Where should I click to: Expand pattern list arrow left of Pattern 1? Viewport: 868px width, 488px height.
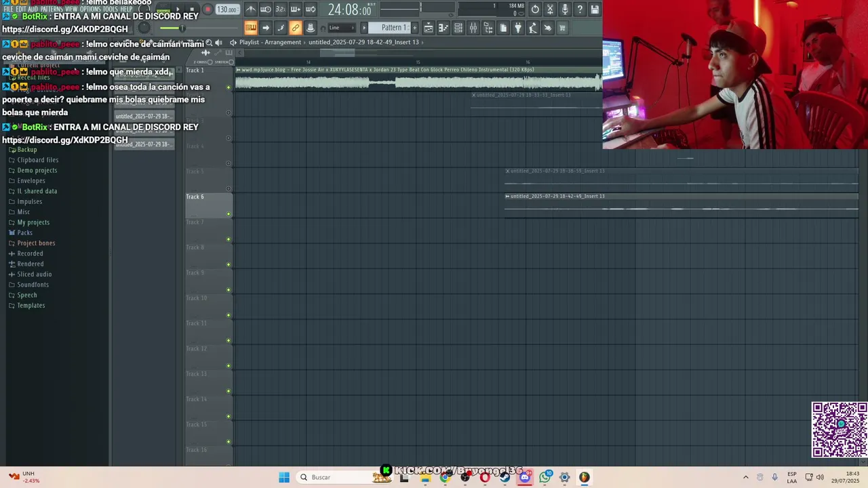click(364, 28)
